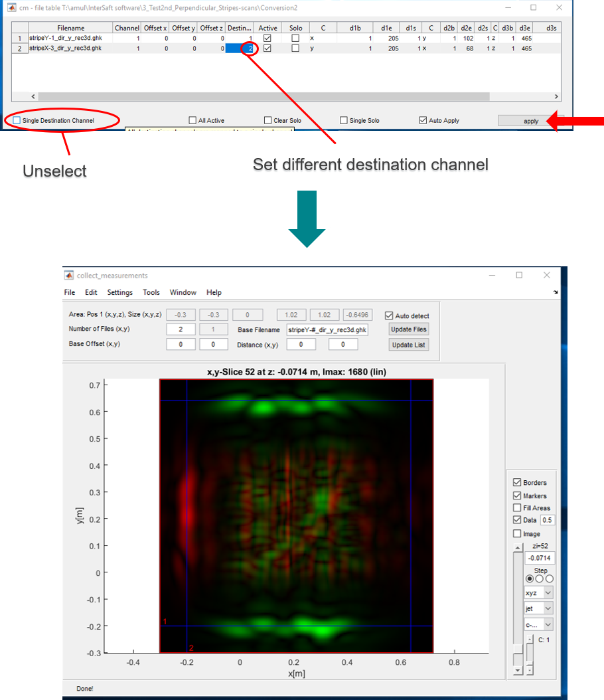Click the left arrow of the file table scrollbar
Viewport: 604px width, 700px height.
33,96
